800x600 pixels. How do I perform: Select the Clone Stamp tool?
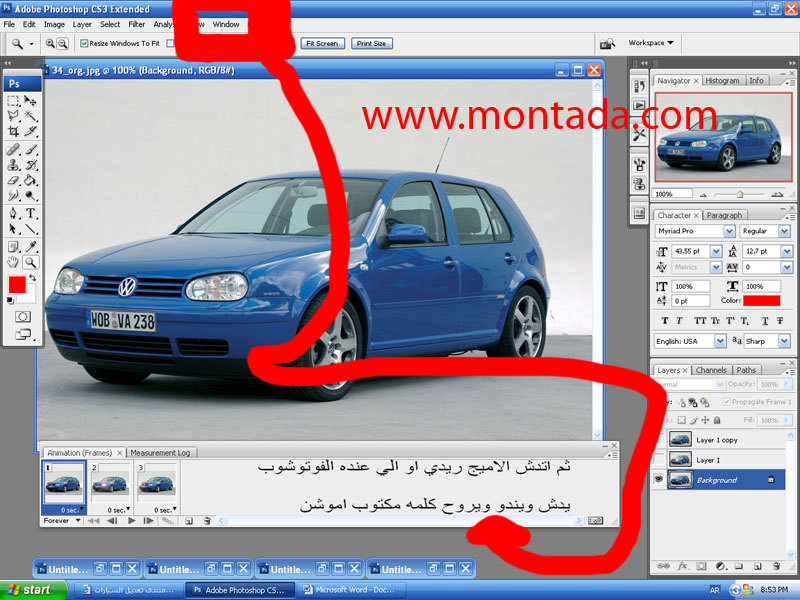pos(14,165)
